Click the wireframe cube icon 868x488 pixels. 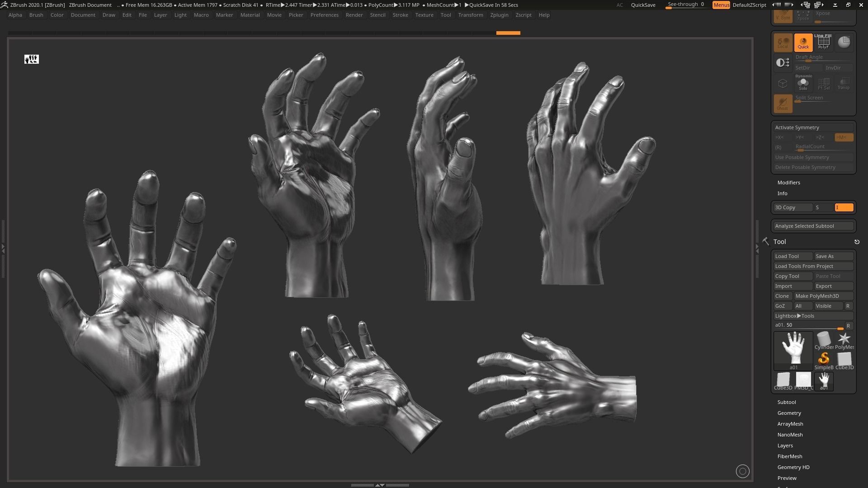click(x=783, y=84)
